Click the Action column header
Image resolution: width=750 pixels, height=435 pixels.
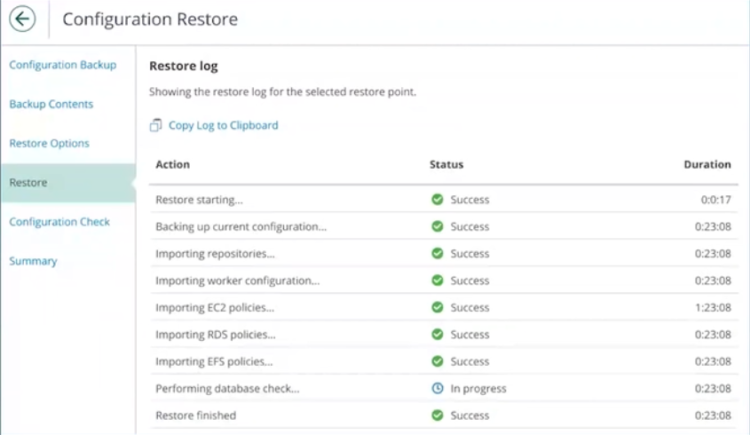point(173,164)
